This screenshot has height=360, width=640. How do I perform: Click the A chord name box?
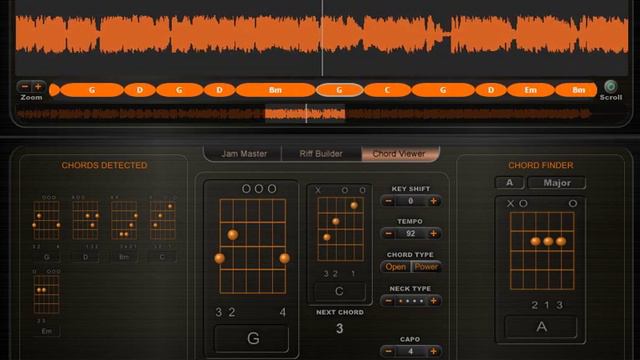(541, 327)
